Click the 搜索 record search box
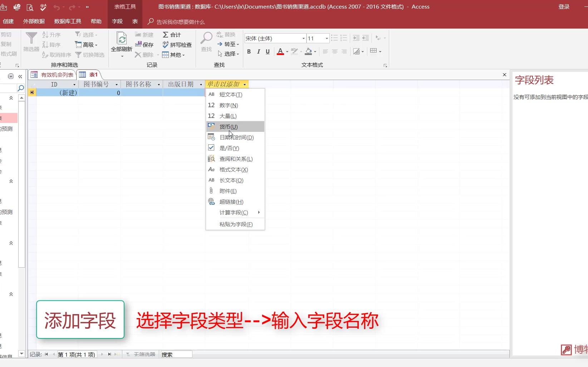The image size is (588, 367). 176,354
